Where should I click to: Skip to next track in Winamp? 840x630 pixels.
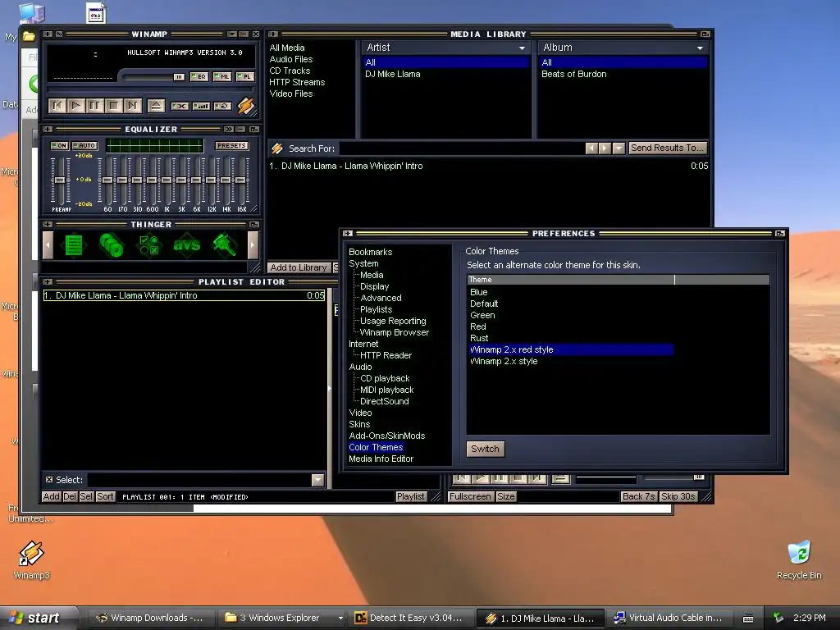[x=132, y=106]
